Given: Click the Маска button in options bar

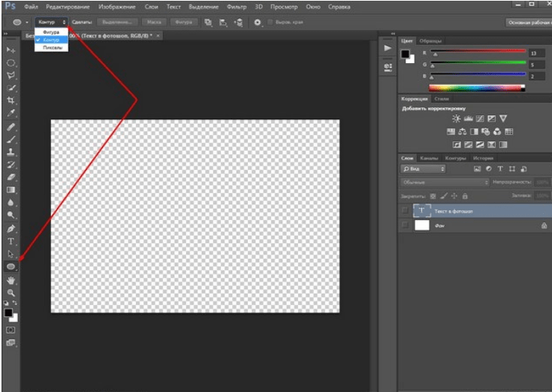Looking at the screenshot, I should coord(155,23).
